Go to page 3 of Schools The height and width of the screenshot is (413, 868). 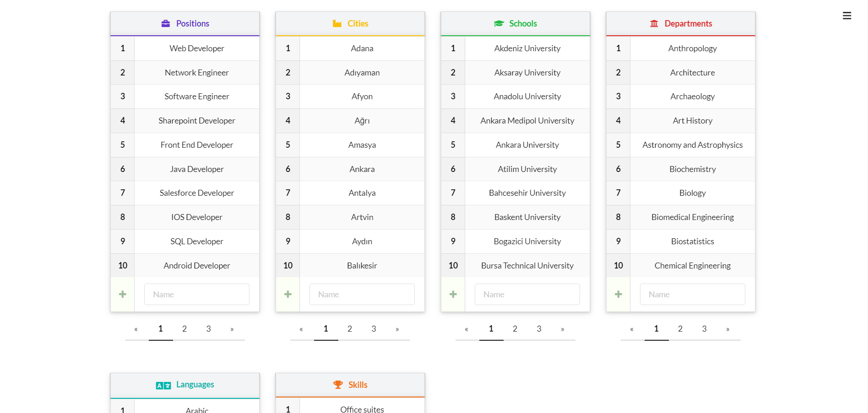coord(539,329)
